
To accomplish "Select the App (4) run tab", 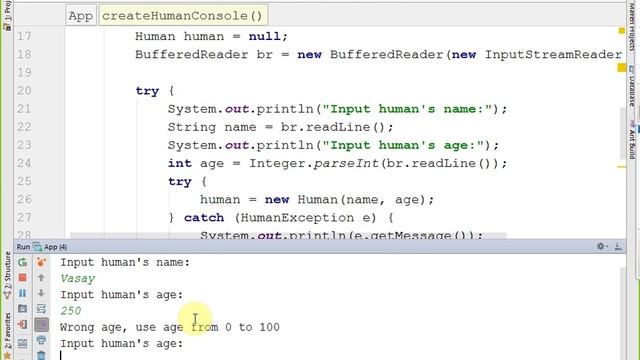I will 51,247.
